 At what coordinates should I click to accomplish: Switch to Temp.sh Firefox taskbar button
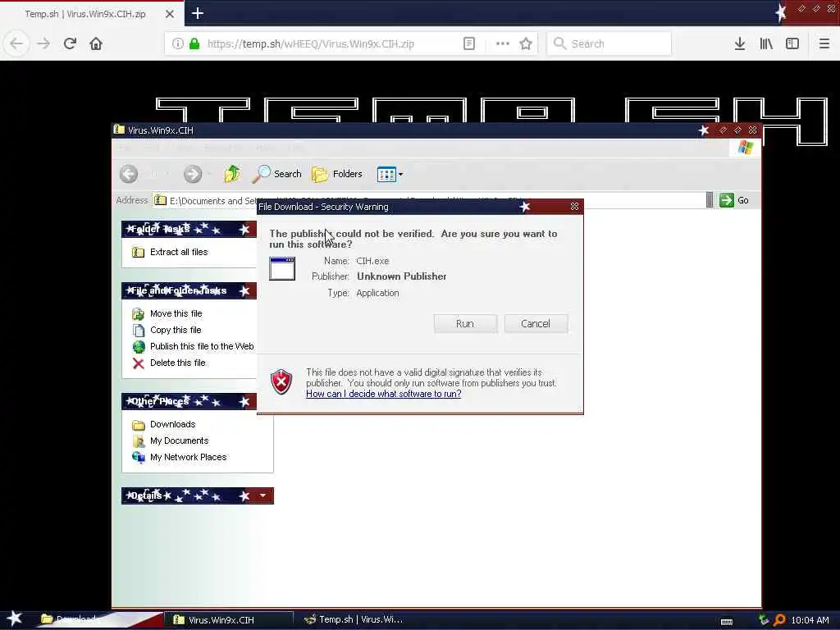tap(354, 619)
